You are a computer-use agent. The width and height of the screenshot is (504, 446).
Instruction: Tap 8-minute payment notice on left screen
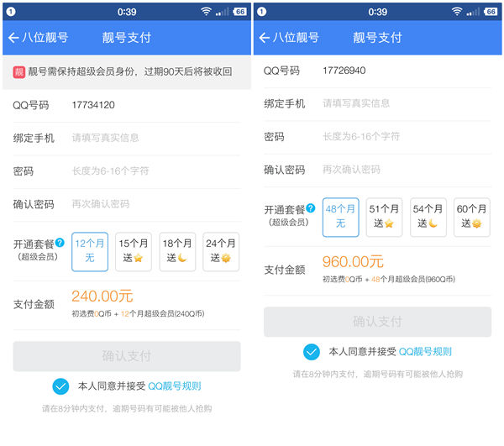[127, 409]
